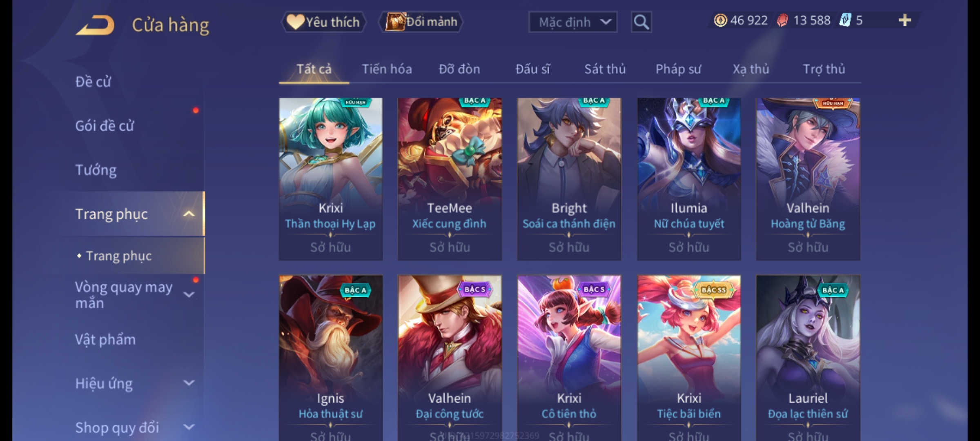Open the search magnifier icon
This screenshot has width=980, height=441.
point(641,22)
